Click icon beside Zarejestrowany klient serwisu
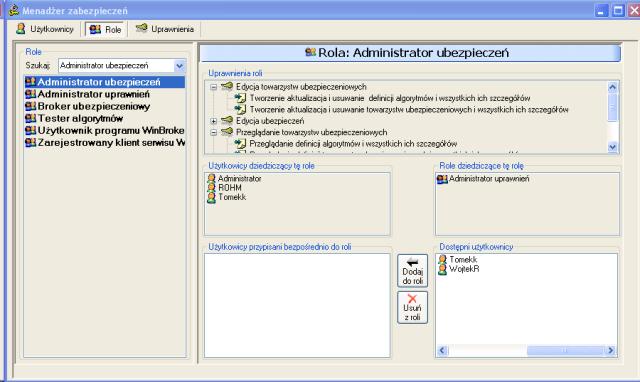Screen dimensions: 640x382 [x=31, y=143]
